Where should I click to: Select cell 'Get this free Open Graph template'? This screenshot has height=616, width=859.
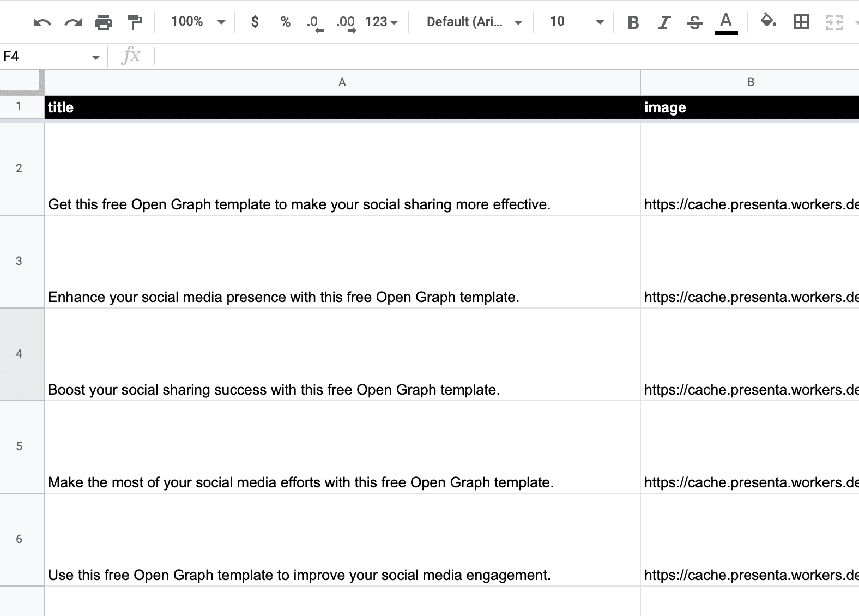pos(342,169)
